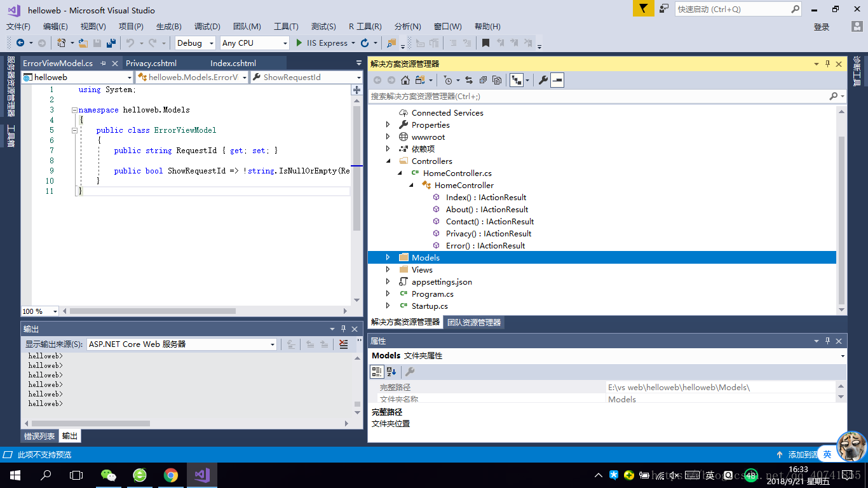Open the 编辑(E) menu
Viewport: 868px width, 488px height.
(x=55, y=27)
